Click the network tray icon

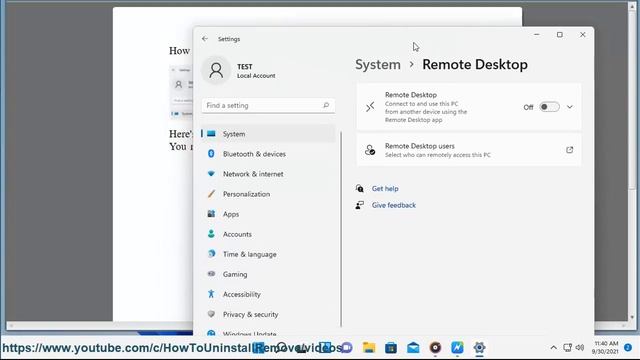567,348
